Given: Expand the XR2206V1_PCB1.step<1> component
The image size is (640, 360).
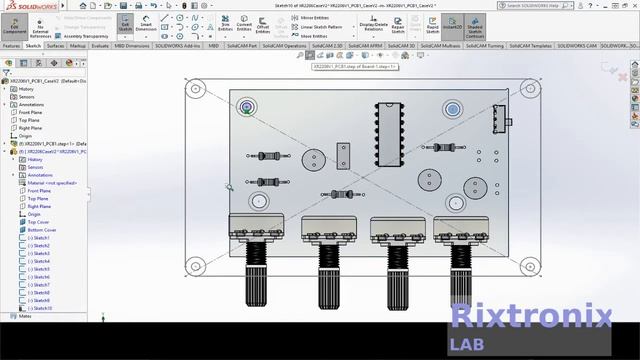Looking at the screenshot, I should click(4, 144).
